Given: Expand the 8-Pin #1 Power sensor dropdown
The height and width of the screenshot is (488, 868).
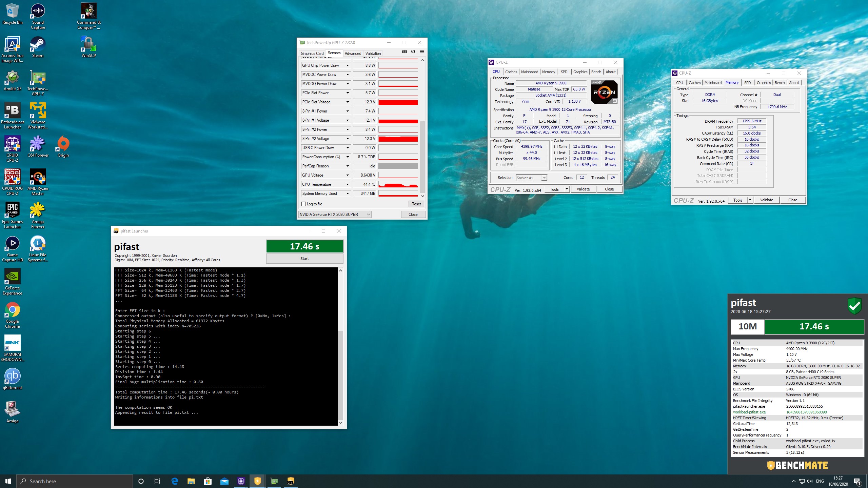Looking at the screenshot, I should (x=348, y=111).
